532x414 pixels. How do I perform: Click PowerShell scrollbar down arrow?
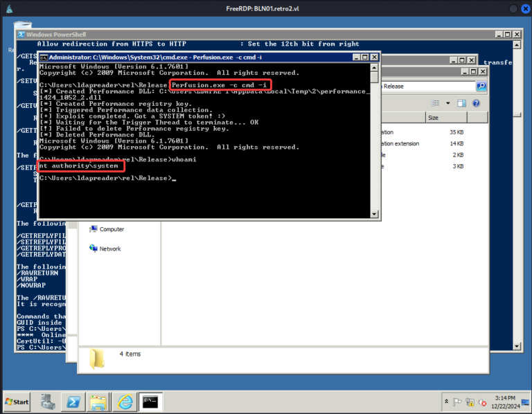[517, 346]
